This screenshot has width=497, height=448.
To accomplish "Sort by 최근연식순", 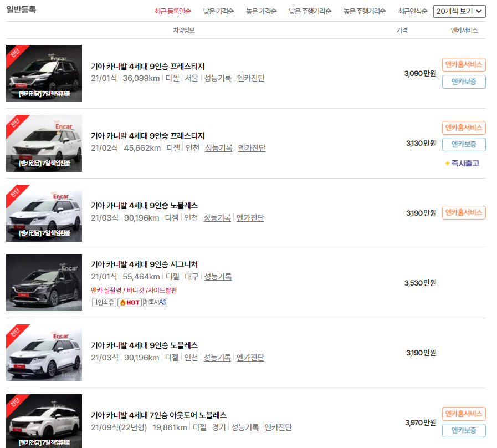I will [x=413, y=12].
